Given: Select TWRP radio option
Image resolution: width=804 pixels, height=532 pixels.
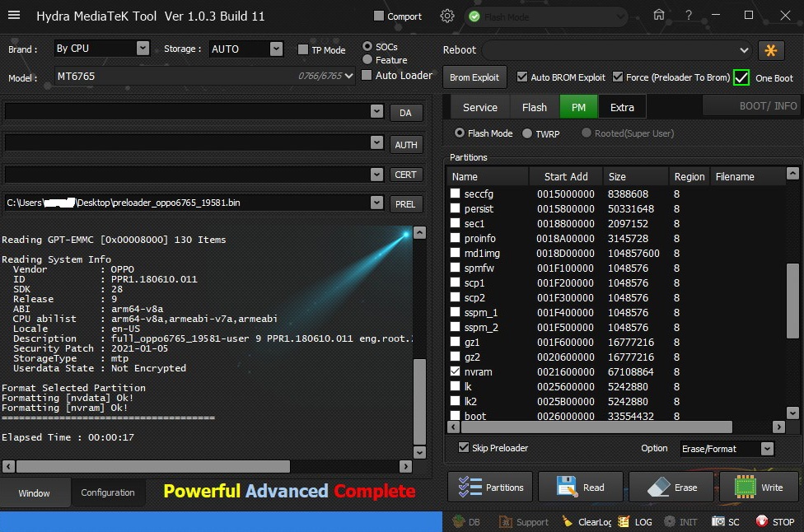Looking at the screenshot, I should 527,133.
